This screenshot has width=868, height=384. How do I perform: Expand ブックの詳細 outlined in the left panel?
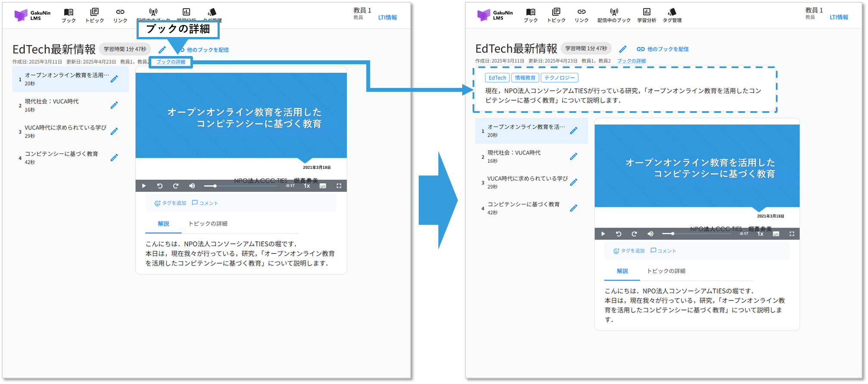[171, 62]
